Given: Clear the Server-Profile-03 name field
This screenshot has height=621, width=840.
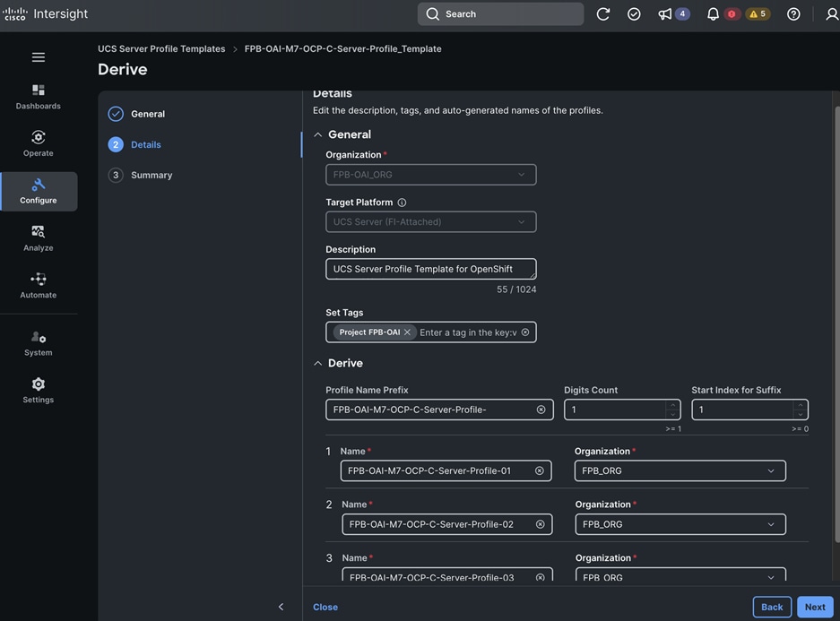Looking at the screenshot, I should click(x=541, y=577).
